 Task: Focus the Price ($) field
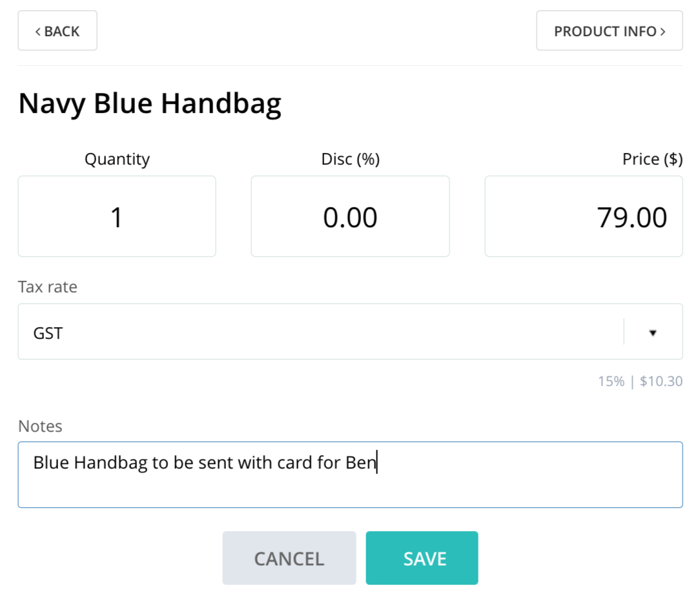click(584, 216)
